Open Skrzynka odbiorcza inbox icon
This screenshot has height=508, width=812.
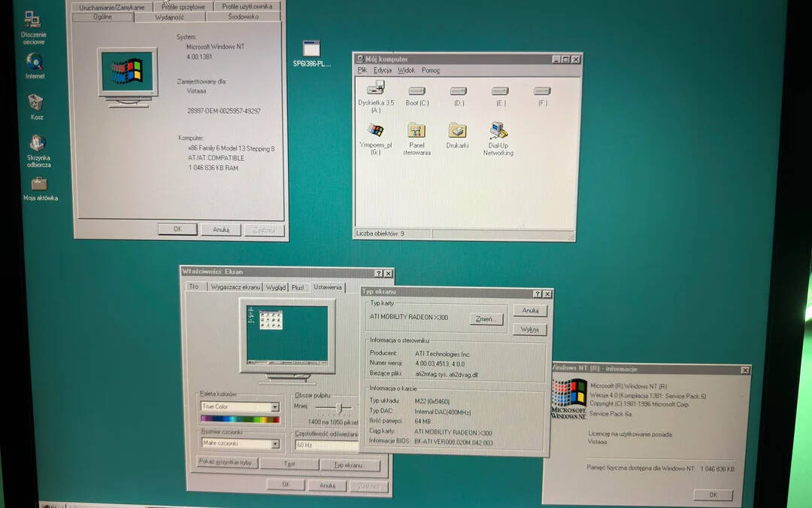[x=38, y=151]
